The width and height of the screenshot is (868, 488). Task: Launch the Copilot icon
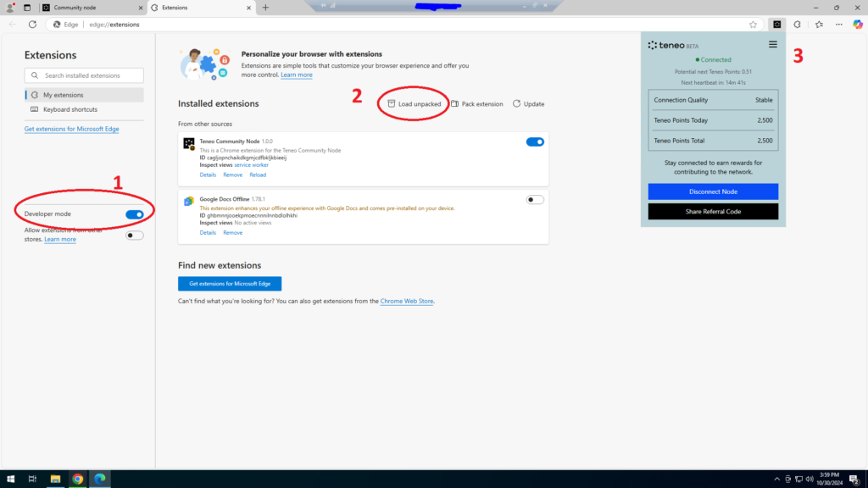pyautogui.click(x=858, y=25)
